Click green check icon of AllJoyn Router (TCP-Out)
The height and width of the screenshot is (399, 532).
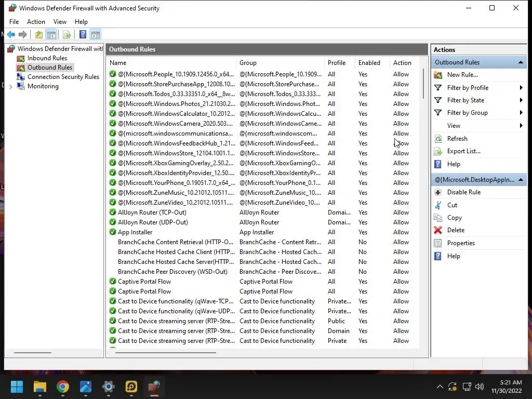pyautogui.click(x=113, y=212)
